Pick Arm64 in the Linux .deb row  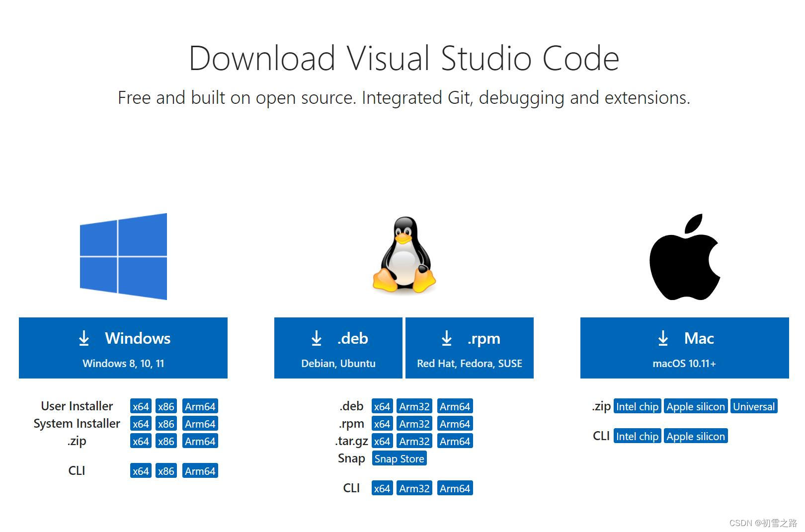pyautogui.click(x=455, y=406)
